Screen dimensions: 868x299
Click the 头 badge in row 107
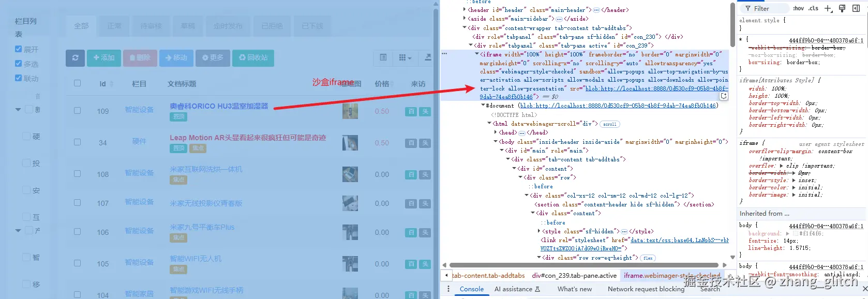[x=425, y=203]
